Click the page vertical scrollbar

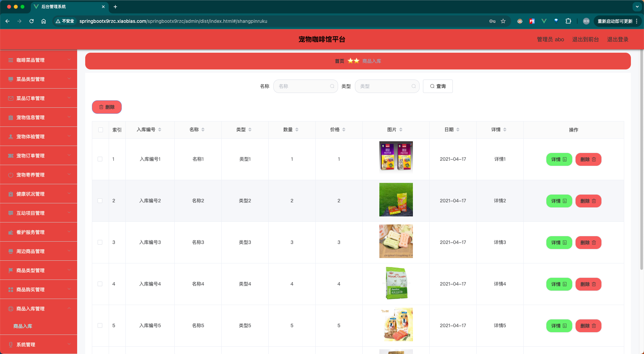pos(641,159)
